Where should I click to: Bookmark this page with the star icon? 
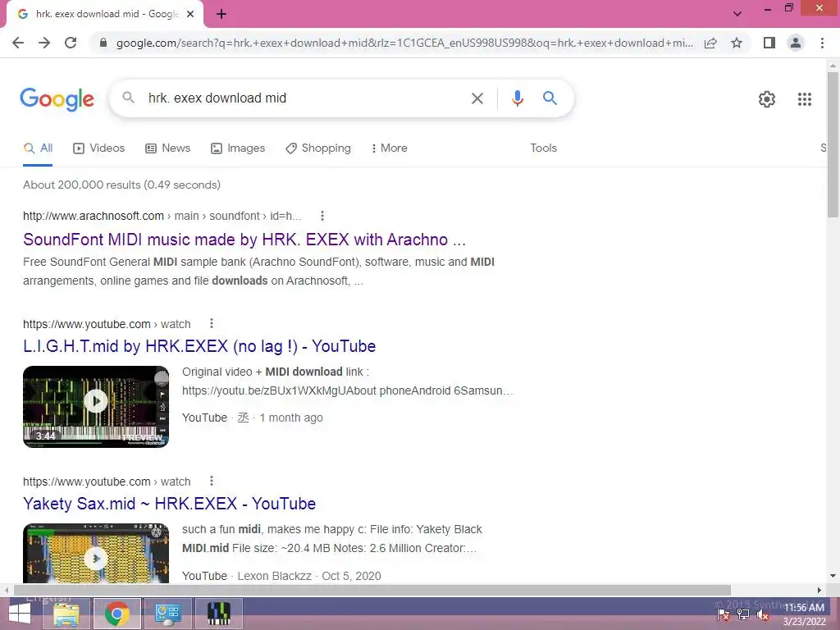point(737,43)
